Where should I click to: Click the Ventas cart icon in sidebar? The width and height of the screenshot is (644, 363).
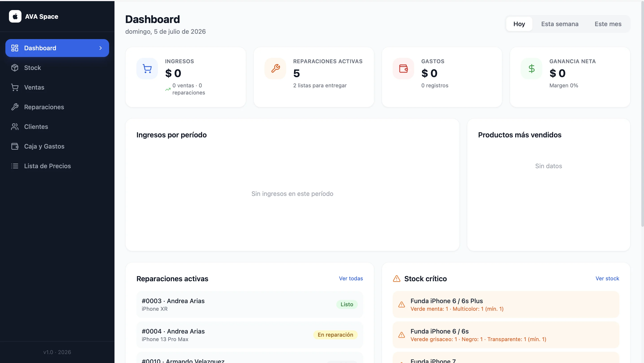(x=15, y=87)
